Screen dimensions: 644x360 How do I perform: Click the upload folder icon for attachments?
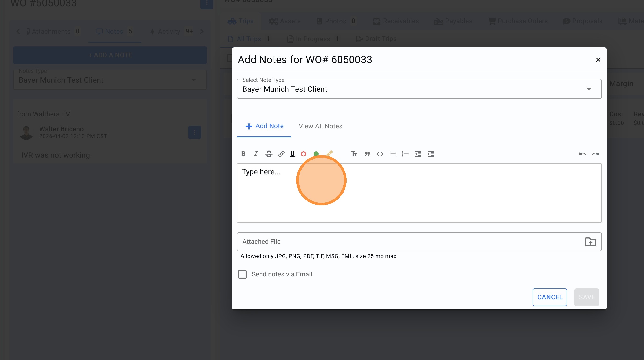[590, 242]
